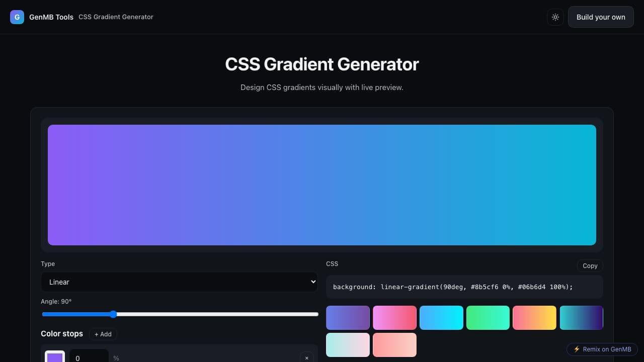Apply the green-to-teal preset gradient

click(x=488, y=318)
